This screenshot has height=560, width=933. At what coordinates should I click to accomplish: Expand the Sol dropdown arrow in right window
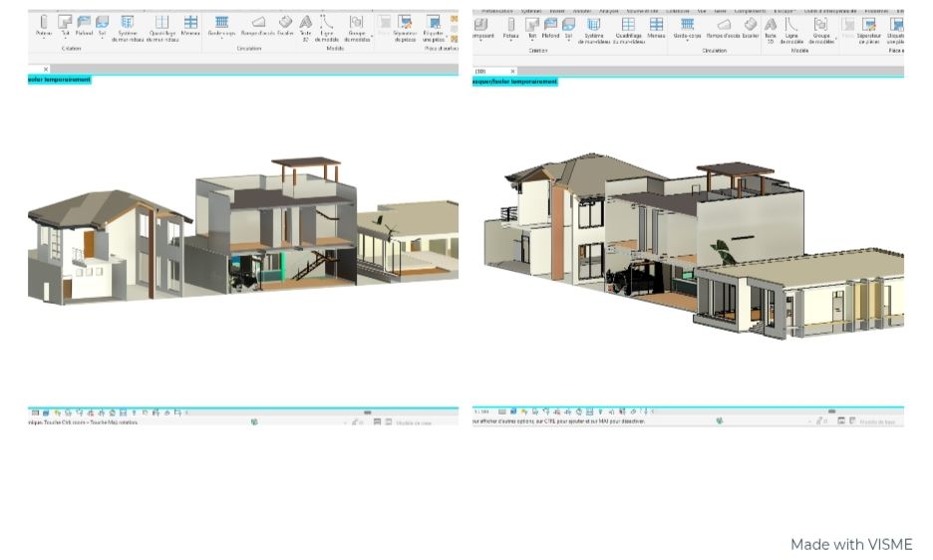569,41
